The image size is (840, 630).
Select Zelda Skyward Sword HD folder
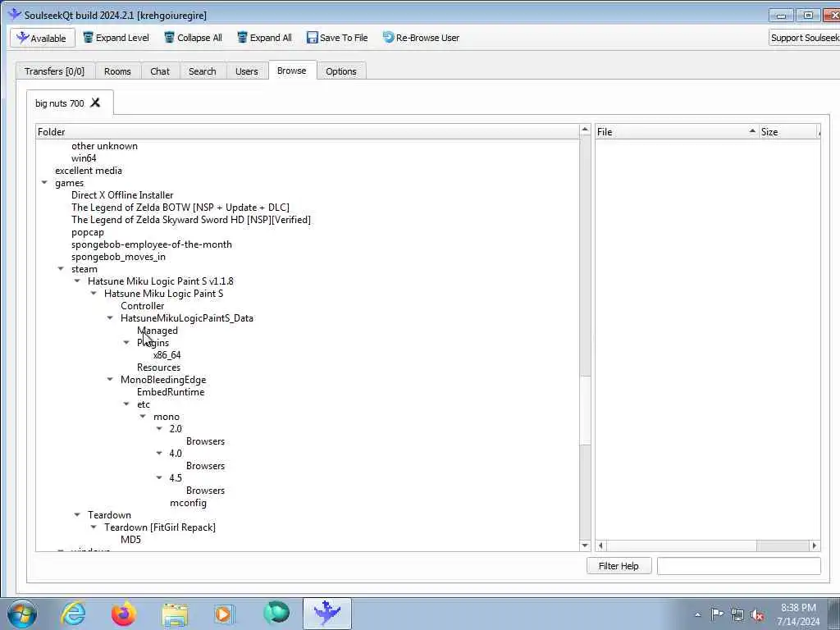tap(190, 220)
